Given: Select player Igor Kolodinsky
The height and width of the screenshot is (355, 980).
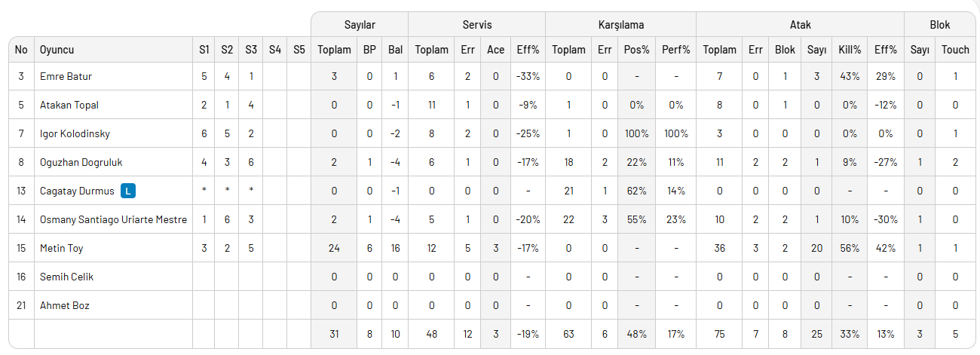Looking at the screenshot, I should pos(75,134).
